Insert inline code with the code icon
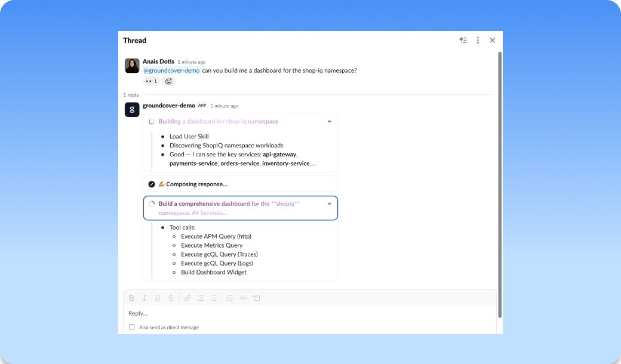Viewport: 621px width, 364px height. (x=243, y=298)
